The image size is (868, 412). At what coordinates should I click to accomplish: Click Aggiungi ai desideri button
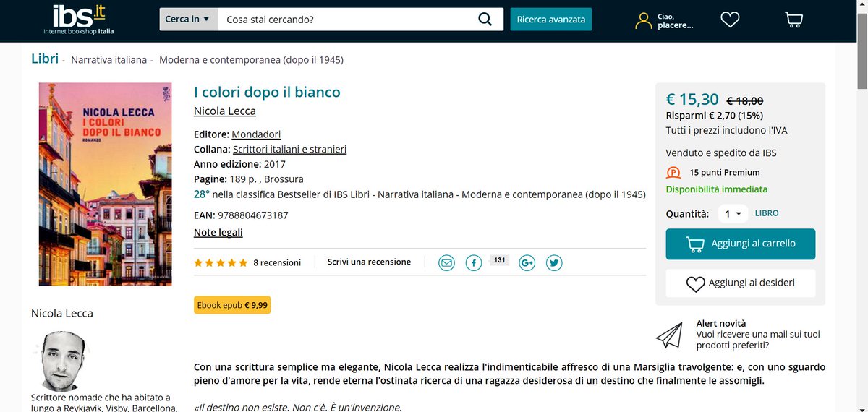(741, 283)
